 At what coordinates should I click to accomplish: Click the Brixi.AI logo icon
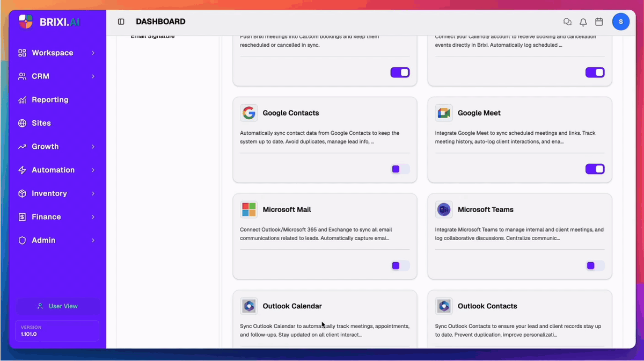pos(26,21)
